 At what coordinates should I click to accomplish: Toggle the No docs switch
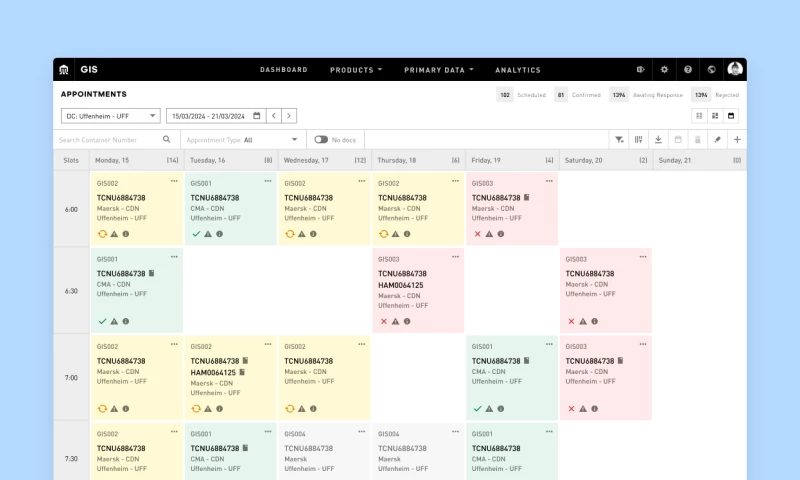pos(321,139)
